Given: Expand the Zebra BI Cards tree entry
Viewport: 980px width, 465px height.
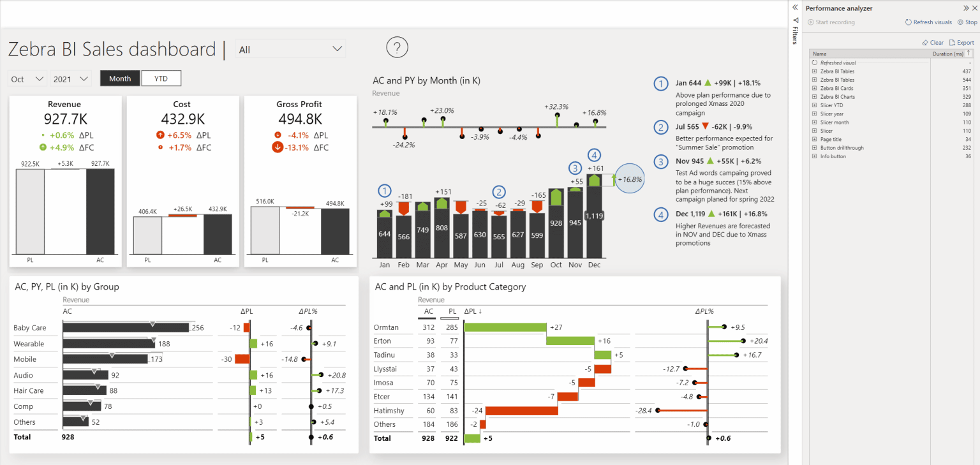Looking at the screenshot, I should (814, 88).
